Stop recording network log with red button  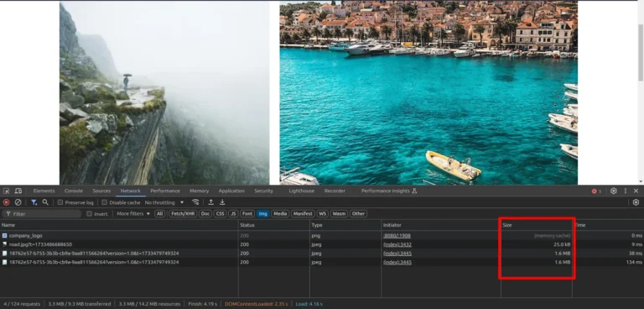[6, 202]
